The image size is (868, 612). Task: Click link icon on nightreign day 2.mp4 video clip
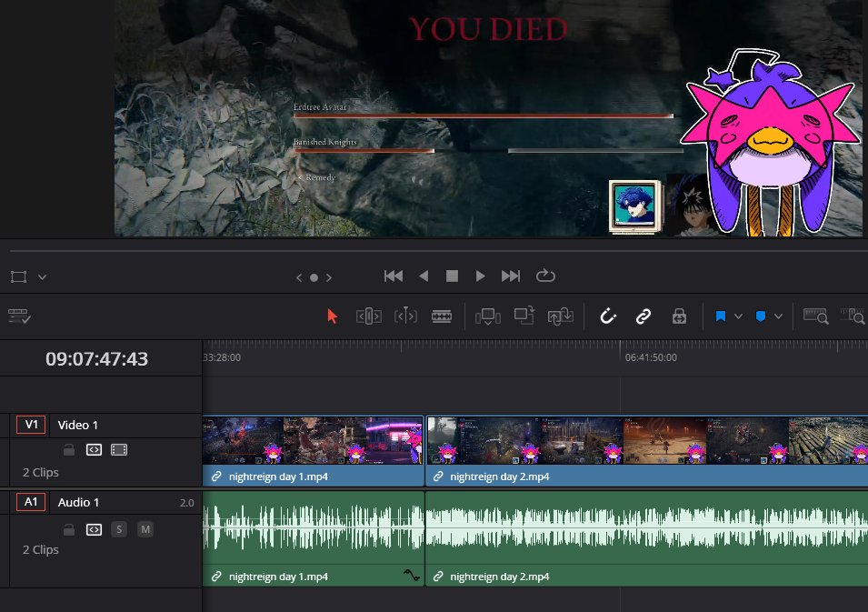438,477
